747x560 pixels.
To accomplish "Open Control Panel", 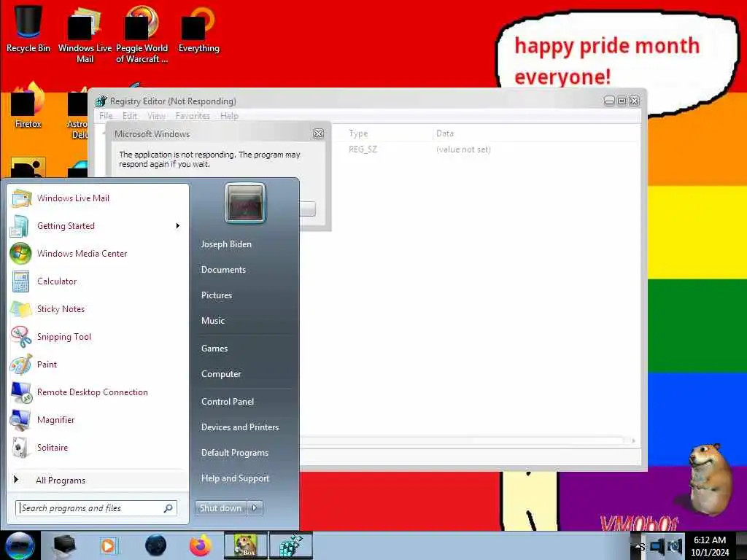I will click(x=228, y=402).
